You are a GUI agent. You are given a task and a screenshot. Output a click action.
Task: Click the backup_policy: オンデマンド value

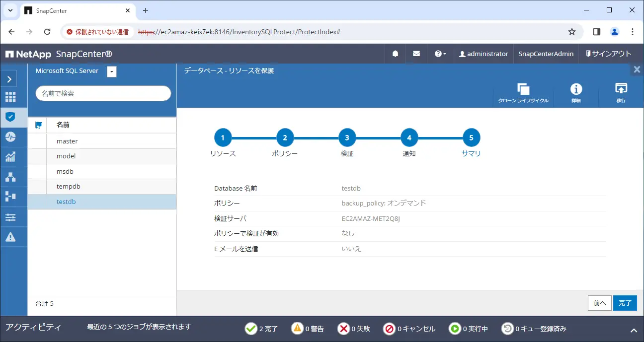tap(384, 203)
